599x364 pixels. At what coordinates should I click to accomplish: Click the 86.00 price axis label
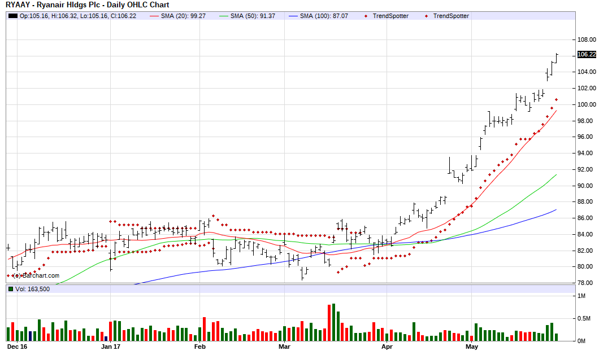click(x=587, y=218)
